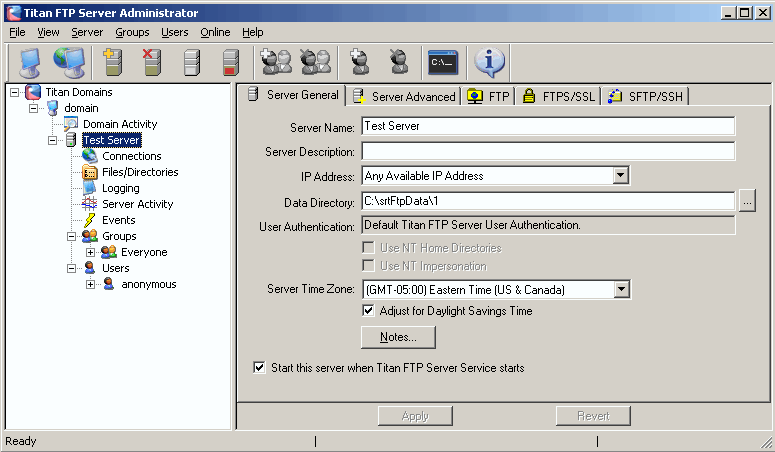Open the Online menu
The height and width of the screenshot is (452, 775).
pyautogui.click(x=215, y=32)
